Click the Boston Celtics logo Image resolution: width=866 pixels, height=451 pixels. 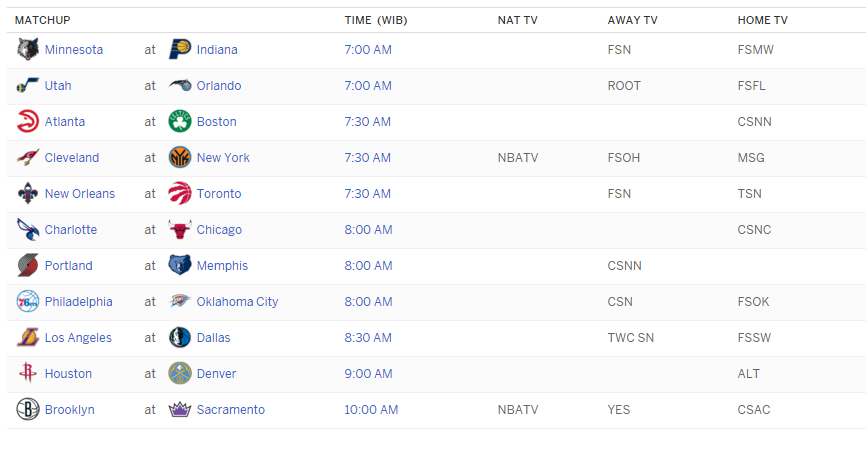click(180, 122)
